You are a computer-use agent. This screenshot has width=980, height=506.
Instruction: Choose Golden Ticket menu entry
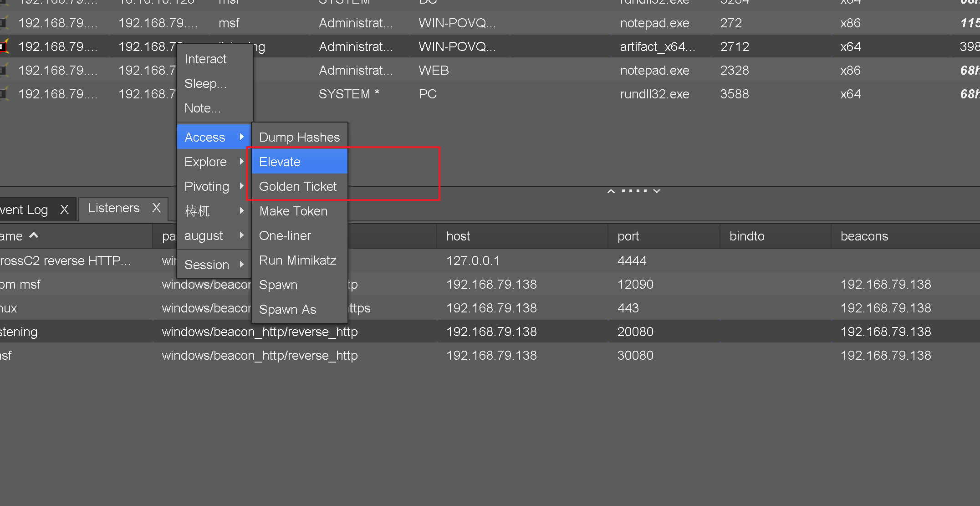(x=298, y=186)
